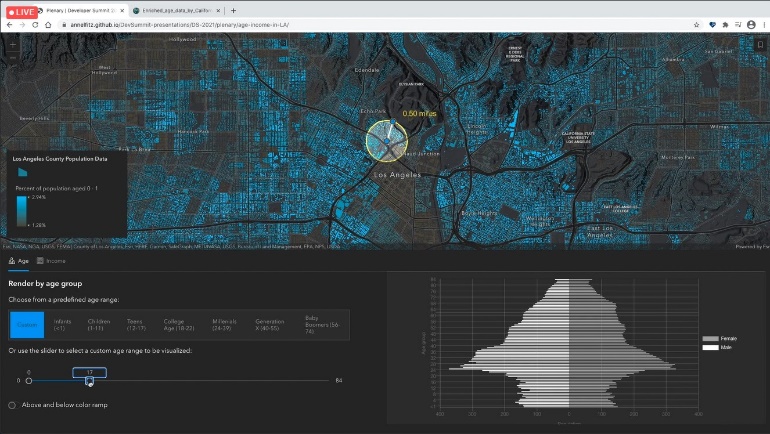The image size is (770, 434).
Task: Switch to the Age tab
Action: click(19, 261)
